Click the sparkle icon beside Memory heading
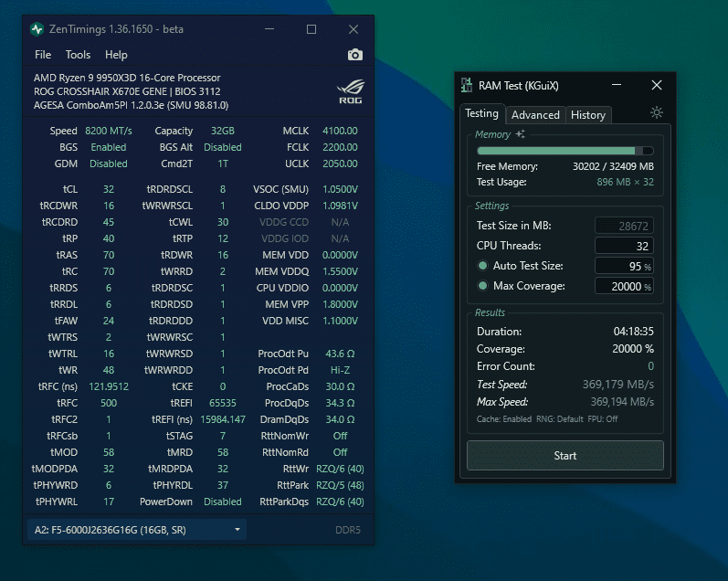This screenshot has height=581, width=728. pyautogui.click(x=521, y=134)
